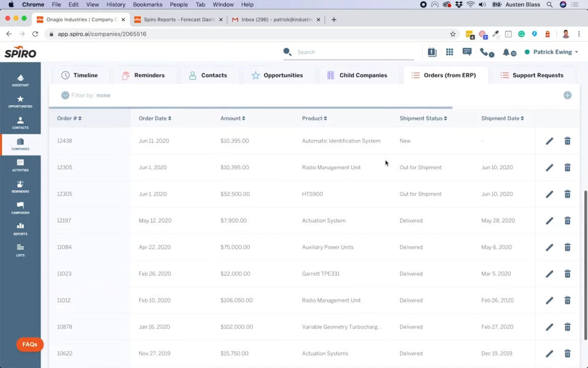This screenshot has width=588, height=368.
Task: Click order number 12438
Action: click(x=64, y=141)
